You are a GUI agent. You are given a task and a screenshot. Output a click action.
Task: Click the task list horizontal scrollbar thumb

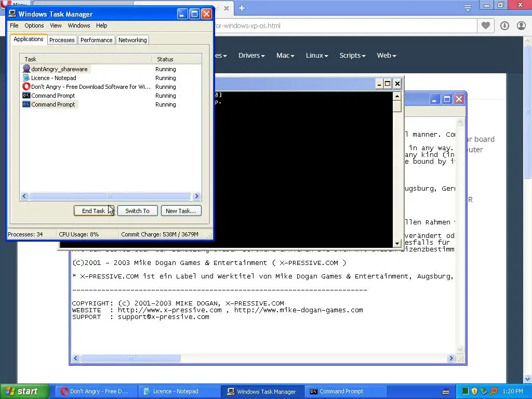pyautogui.click(x=109, y=196)
